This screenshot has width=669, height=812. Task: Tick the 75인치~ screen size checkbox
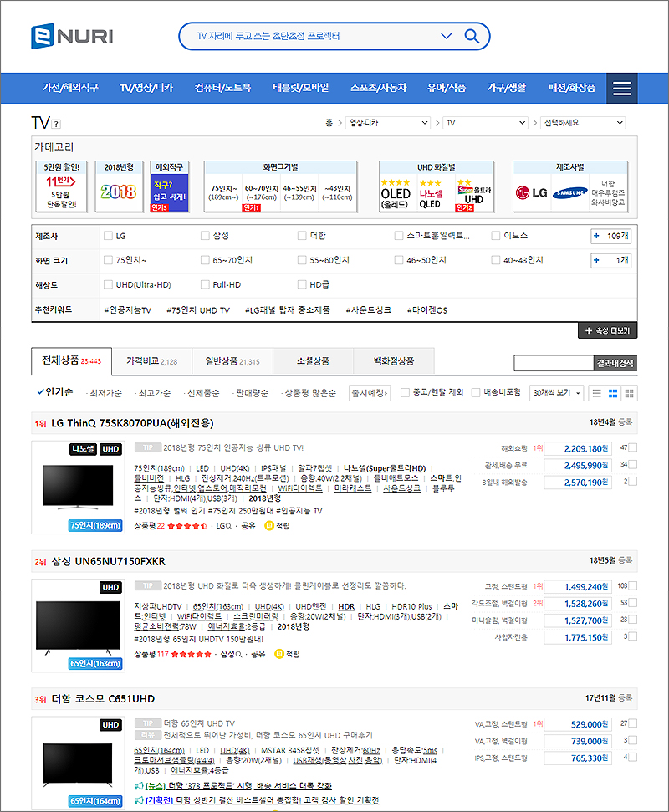108,260
